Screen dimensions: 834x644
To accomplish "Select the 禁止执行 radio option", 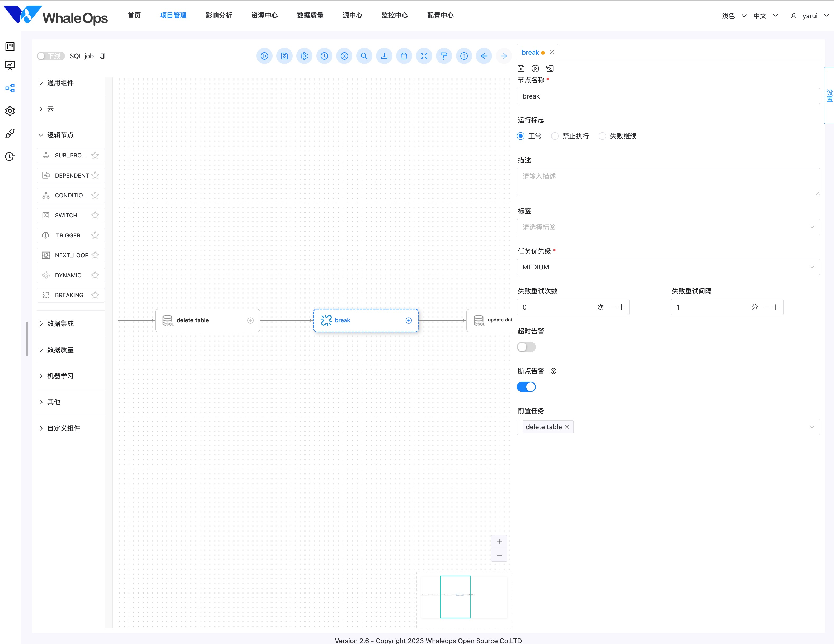I will point(555,136).
